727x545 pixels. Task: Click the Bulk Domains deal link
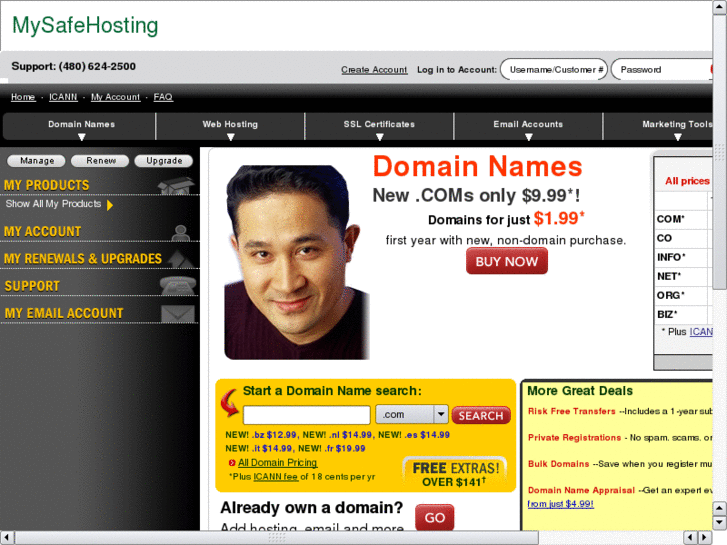click(559, 464)
